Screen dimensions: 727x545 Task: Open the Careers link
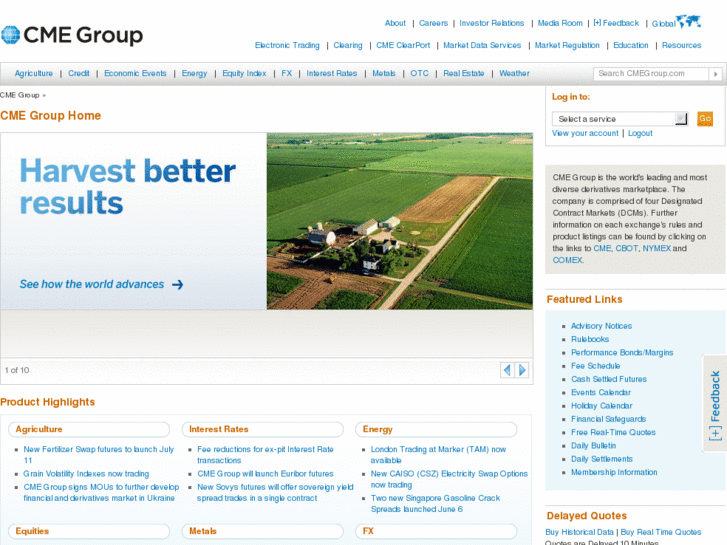(x=434, y=23)
